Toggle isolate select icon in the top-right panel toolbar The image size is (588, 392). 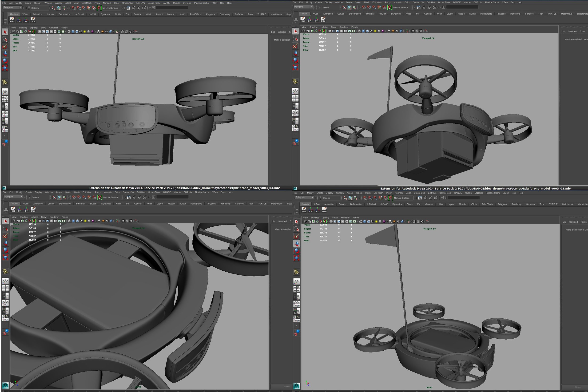pyautogui.click(x=407, y=31)
